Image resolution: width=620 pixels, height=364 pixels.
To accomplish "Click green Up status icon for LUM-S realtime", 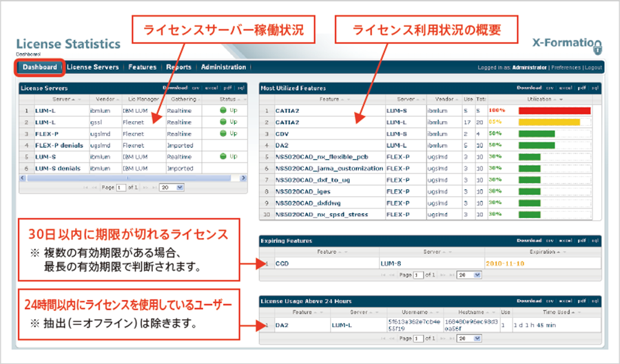I will 223,156.
